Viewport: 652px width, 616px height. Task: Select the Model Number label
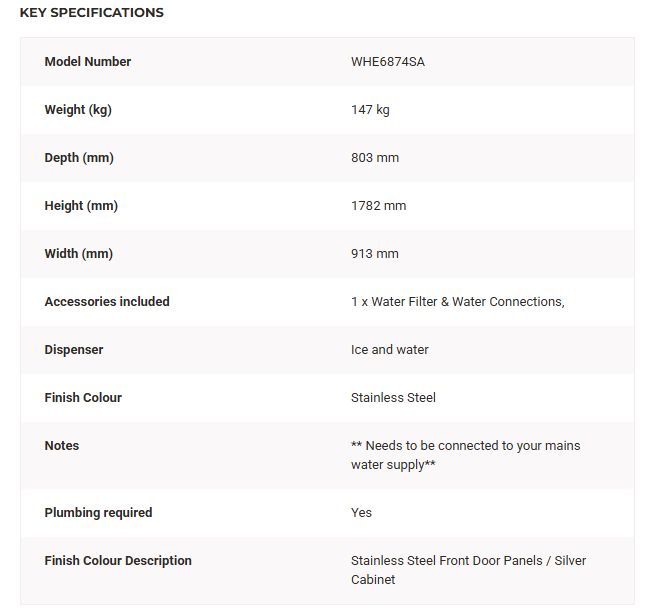[88, 62]
